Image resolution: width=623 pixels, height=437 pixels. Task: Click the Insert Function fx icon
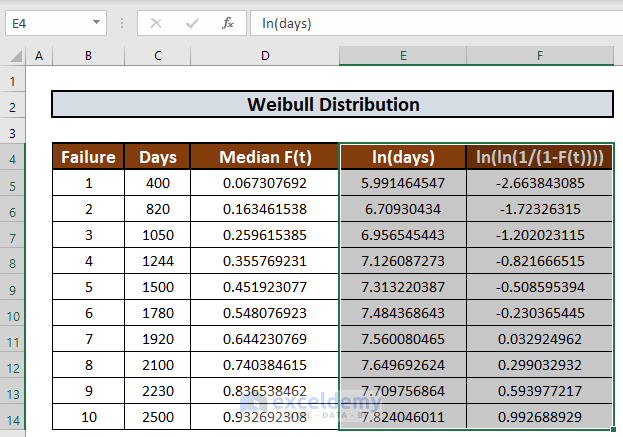[x=228, y=22]
